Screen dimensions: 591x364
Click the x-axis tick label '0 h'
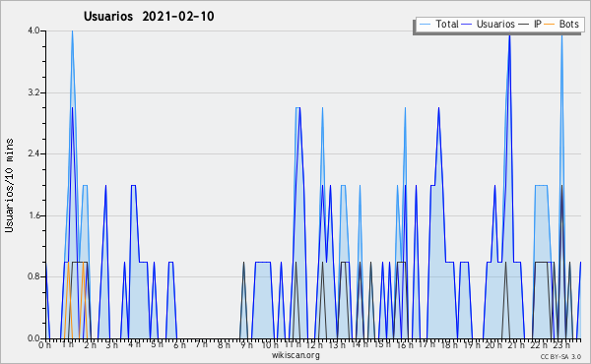(x=45, y=345)
